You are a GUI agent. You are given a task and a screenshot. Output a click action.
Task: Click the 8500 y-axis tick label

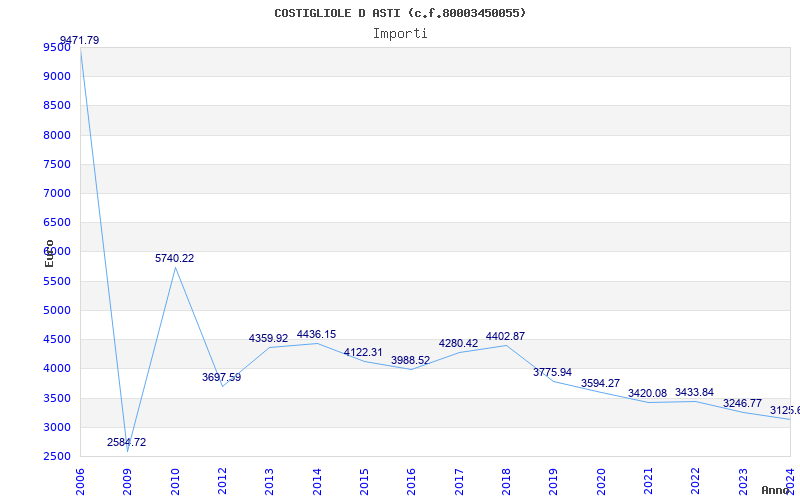click(57, 106)
